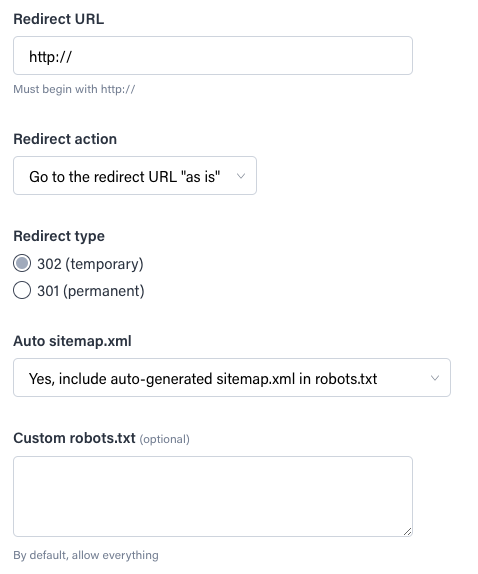Select the 301 (permanent) radio button

click(22, 290)
